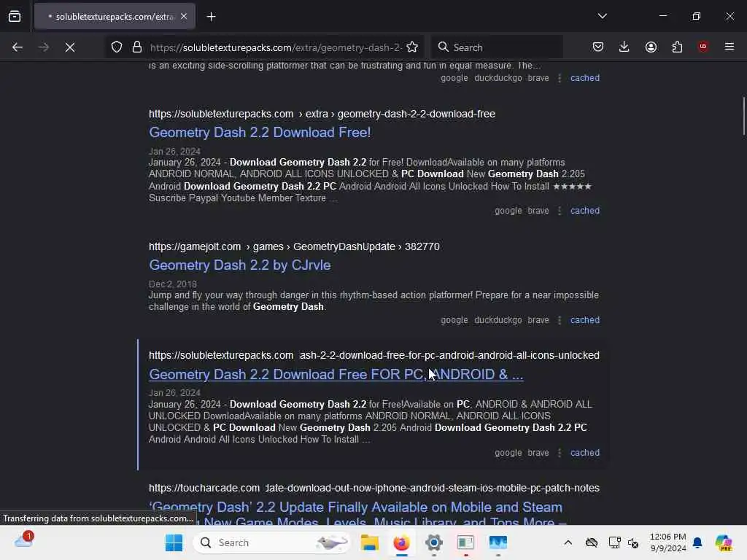747x560 pixels.
Task: Open more options dots for Download Free! result
Action: click(560, 211)
